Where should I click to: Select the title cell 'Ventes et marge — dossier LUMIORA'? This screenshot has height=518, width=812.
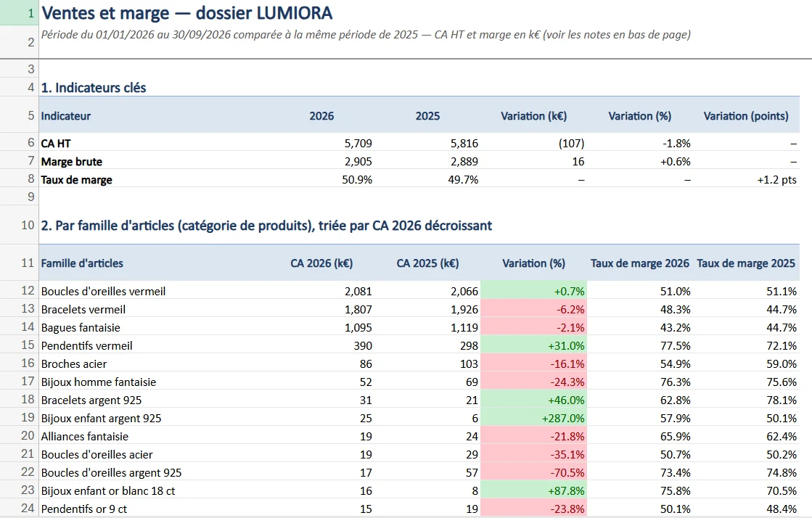[x=186, y=13]
